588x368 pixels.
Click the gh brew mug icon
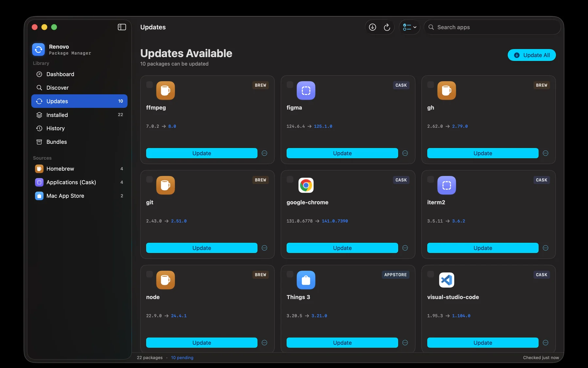coord(447,90)
